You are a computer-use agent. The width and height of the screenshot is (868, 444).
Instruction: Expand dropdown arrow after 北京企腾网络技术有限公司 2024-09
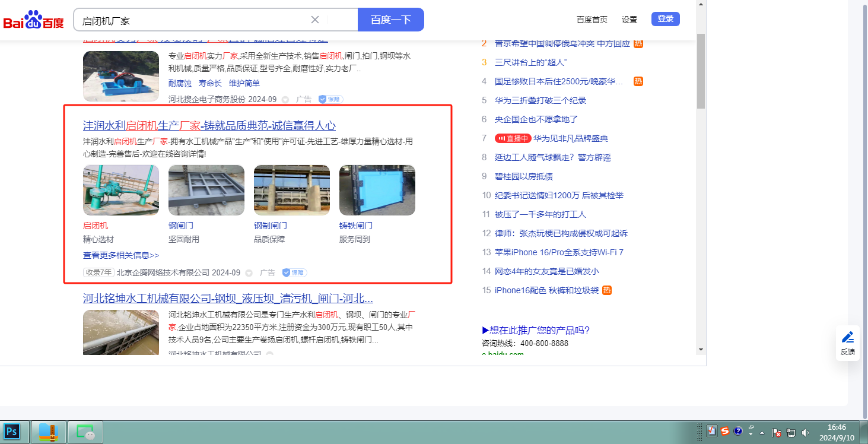tap(249, 273)
